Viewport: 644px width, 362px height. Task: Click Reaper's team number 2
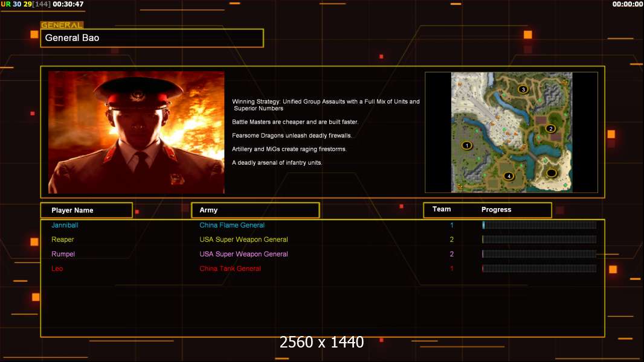pyautogui.click(x=452, y=240)
